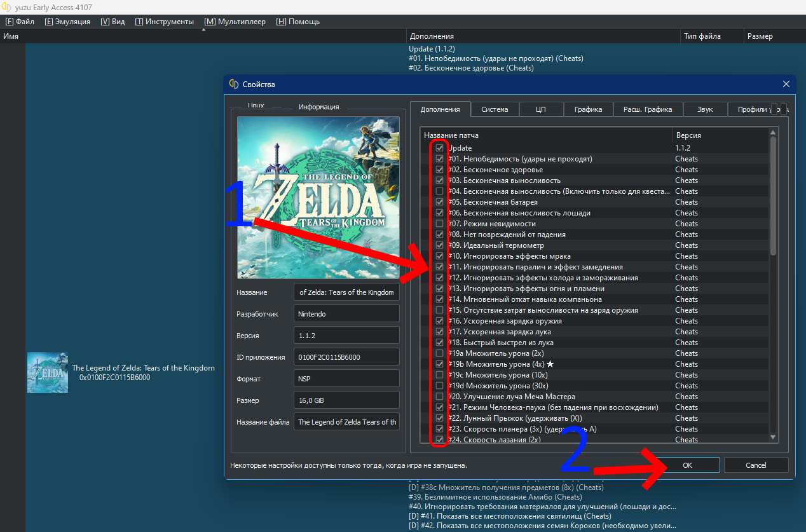Viewport: 806px width, 532px height.
Task: Open the Мультиплеер menu
Action: click(235, 22)
